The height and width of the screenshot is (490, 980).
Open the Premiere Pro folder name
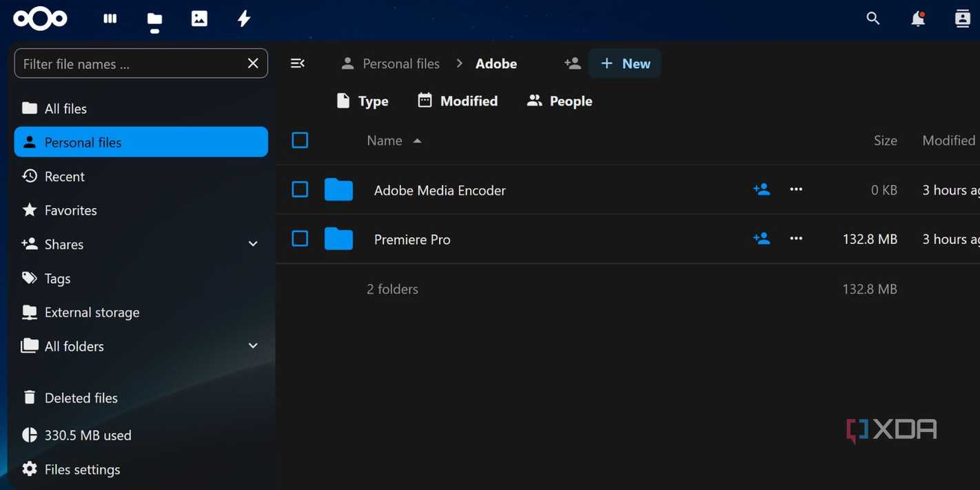(x=412, y=239)
